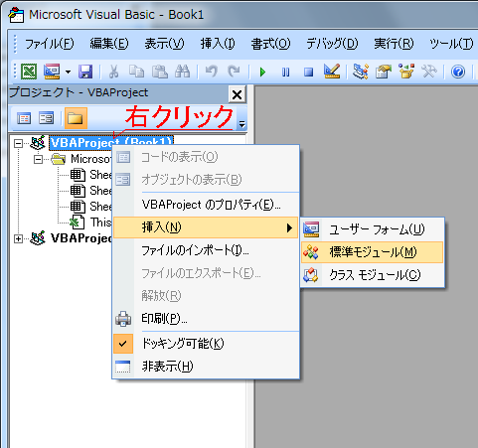Image resolution: width=478 pixels, height=448 pixels.
Task: Open Properties Window toolbar icon
Action: coord(384,72)
